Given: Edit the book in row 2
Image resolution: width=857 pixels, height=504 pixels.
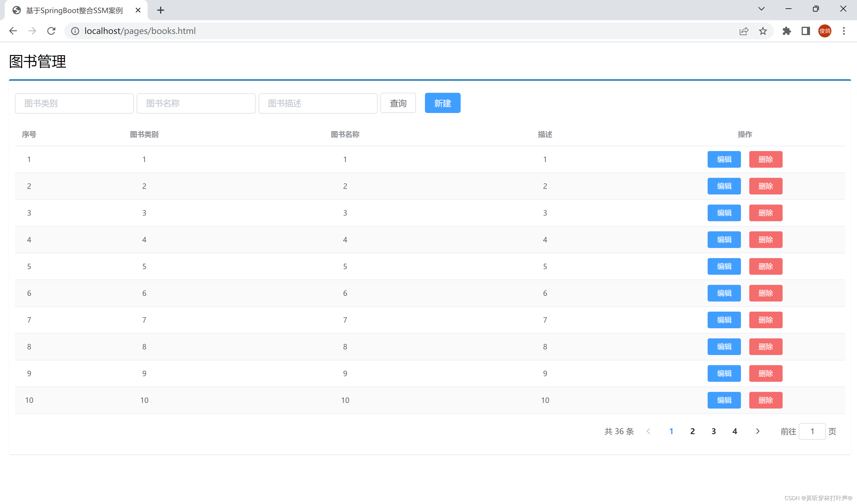Looking at the screenshot, I should click(x=724, y=186).
